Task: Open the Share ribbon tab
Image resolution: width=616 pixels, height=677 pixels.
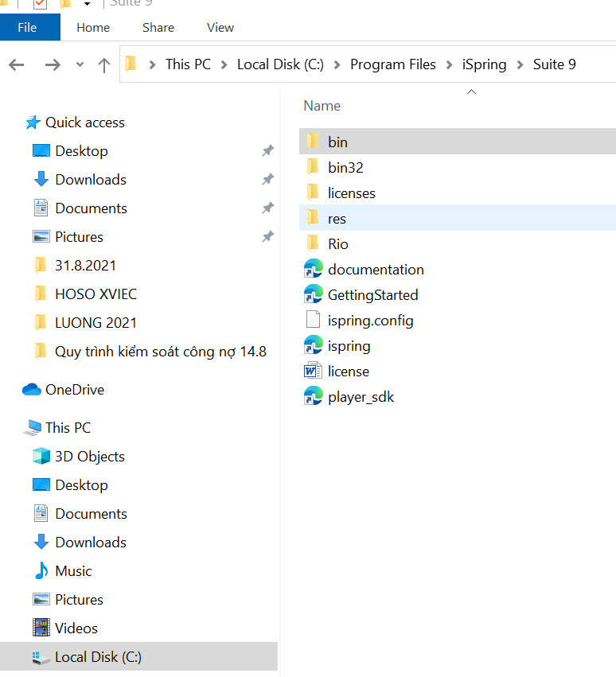Action: click(x=158, y=27)
